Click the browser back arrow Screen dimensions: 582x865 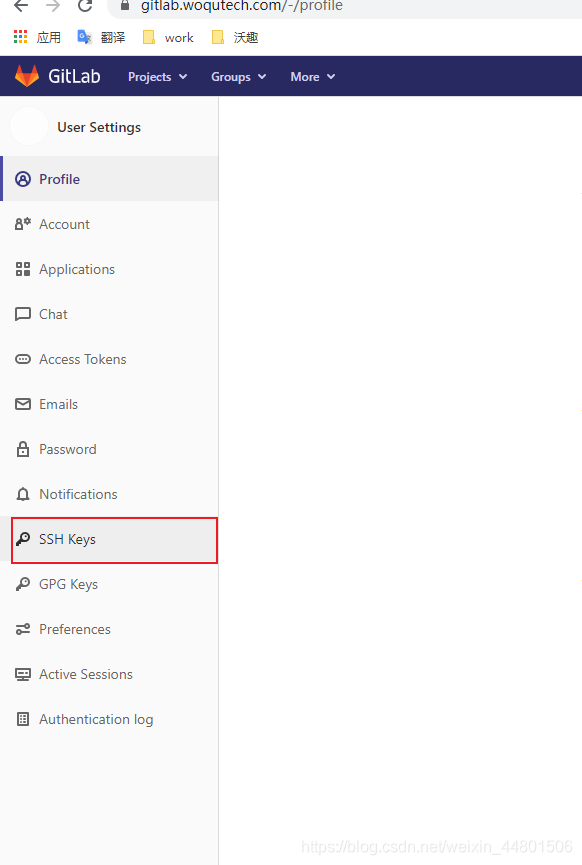(x=21, y=6)
